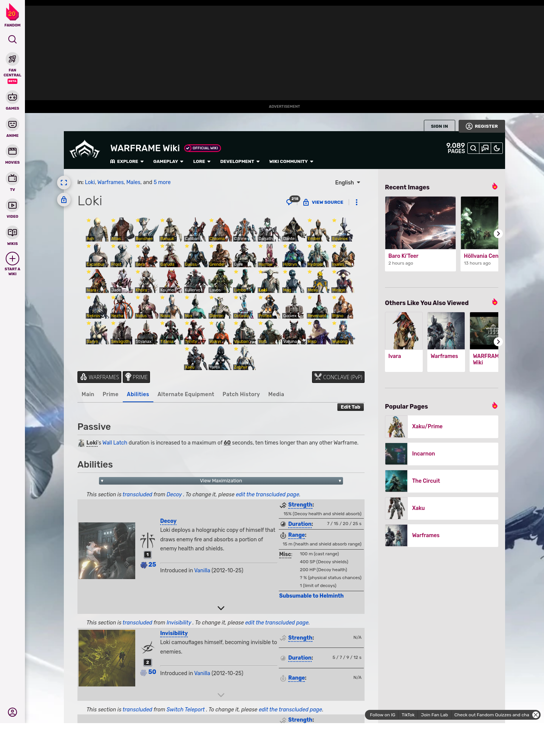
Task: Open Anime sidebar icon
Action: pyautogui.click(x=12, y=124)
